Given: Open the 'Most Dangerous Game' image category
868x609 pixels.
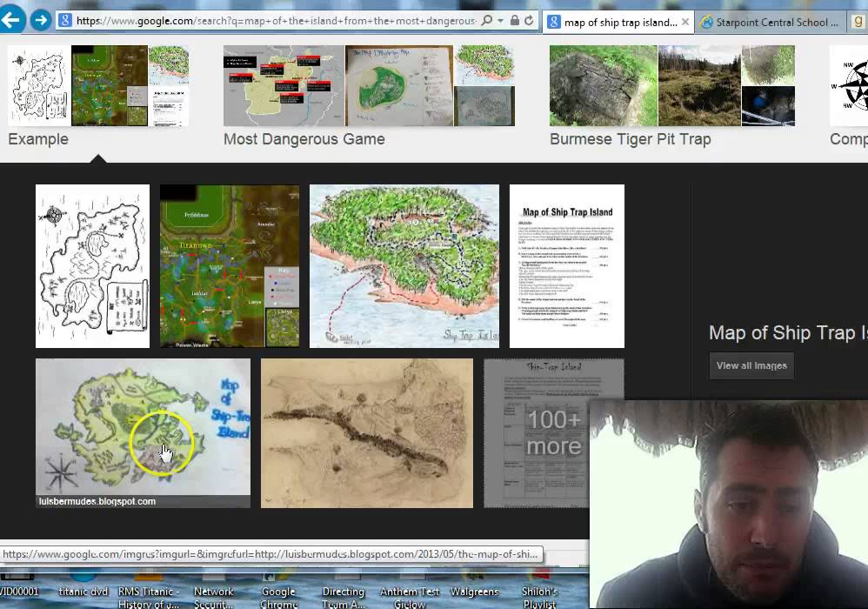Looking at the screenshot, I should pos(304,138).
